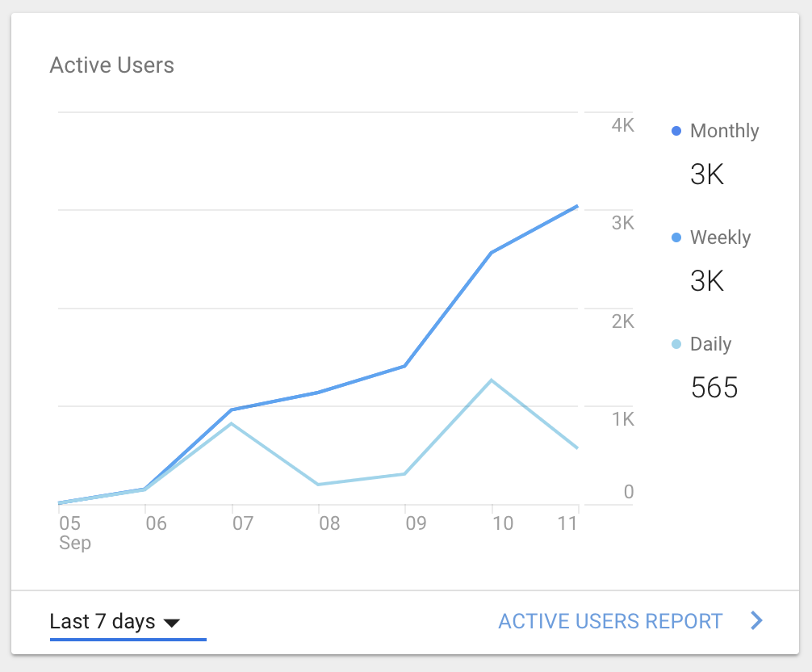
Task: Click the 06 date axis label
Action: (156, 523)
